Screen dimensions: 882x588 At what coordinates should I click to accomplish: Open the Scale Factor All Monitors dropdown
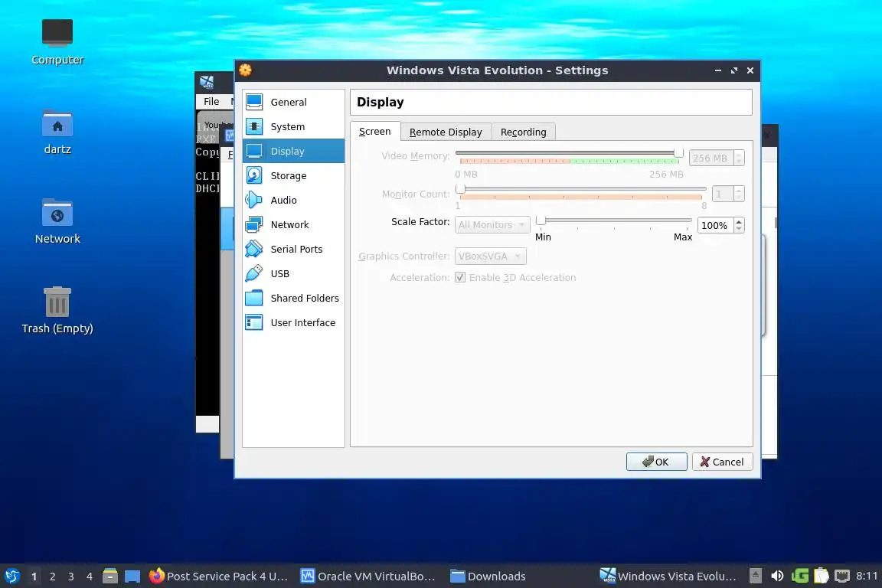(x=492, y=224)
